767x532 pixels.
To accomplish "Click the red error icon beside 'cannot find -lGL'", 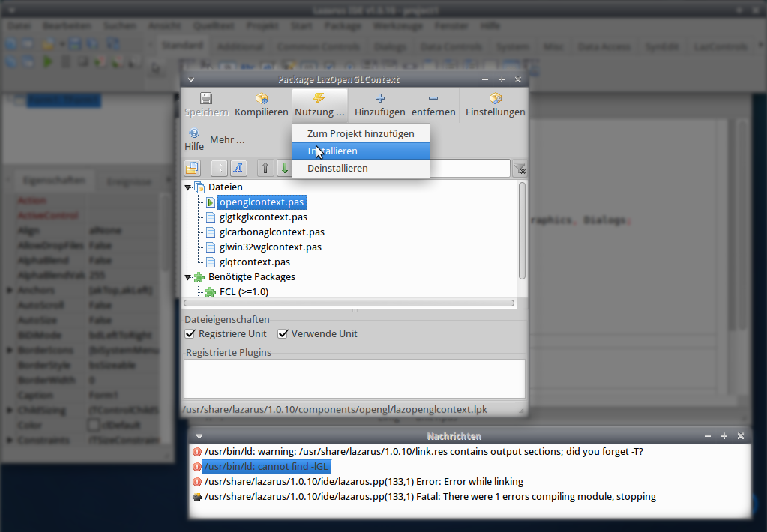I will (x=197, y=467).
